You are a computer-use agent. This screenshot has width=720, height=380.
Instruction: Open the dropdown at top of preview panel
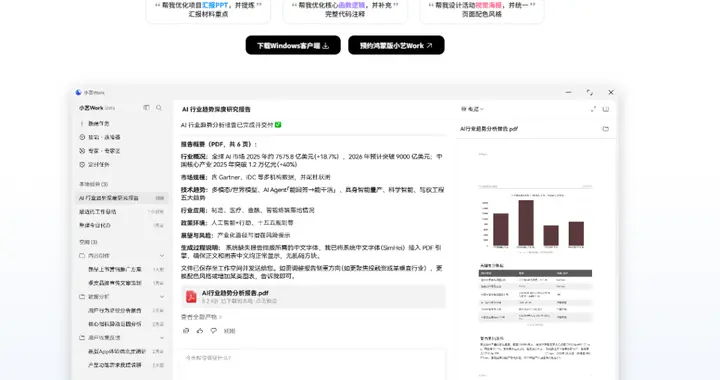click(x=472, y=109)
